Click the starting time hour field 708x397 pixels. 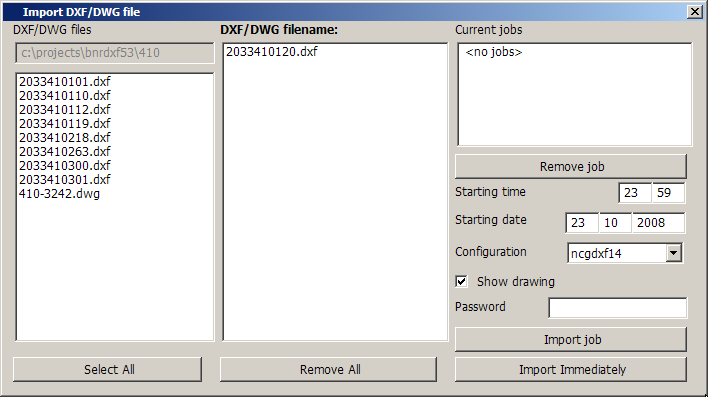pyautogui.click(x=635, y=193)
